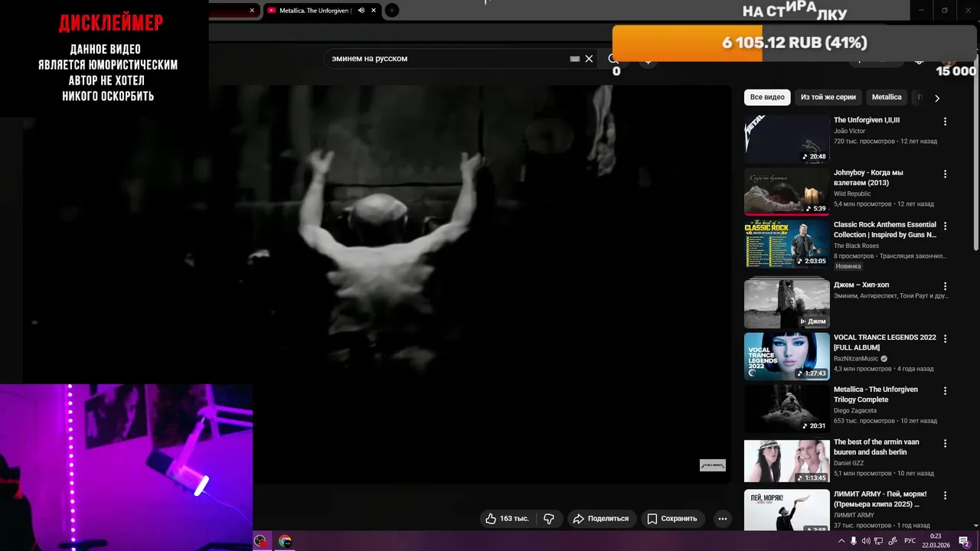The height and width of the screenshot is (551, 980).
Task: Open menu for Classic Rock Anthems video
Action: pyautogui.click(x=945, y=227)
